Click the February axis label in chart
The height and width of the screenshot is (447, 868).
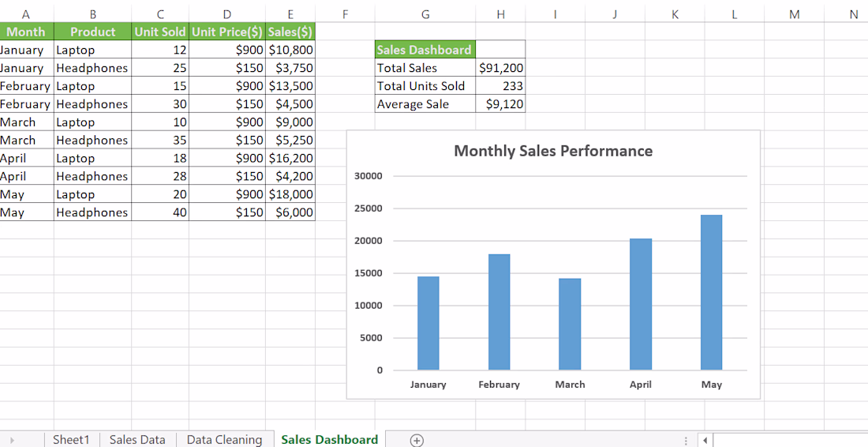(x=499, y=385)
